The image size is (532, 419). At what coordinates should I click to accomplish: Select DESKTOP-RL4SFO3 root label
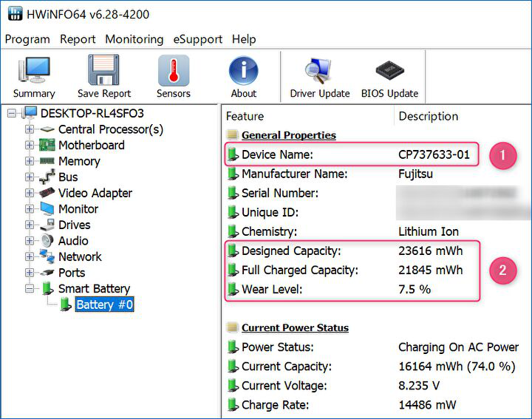point(92,113)
